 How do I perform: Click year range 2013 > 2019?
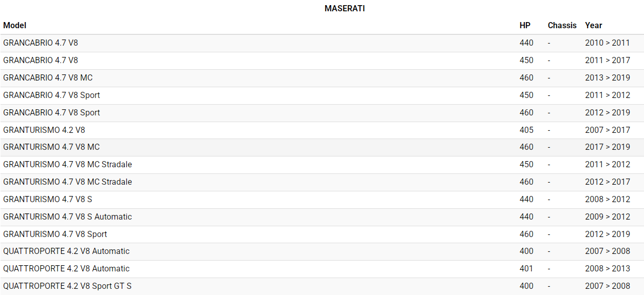click(x=607, y=77)
